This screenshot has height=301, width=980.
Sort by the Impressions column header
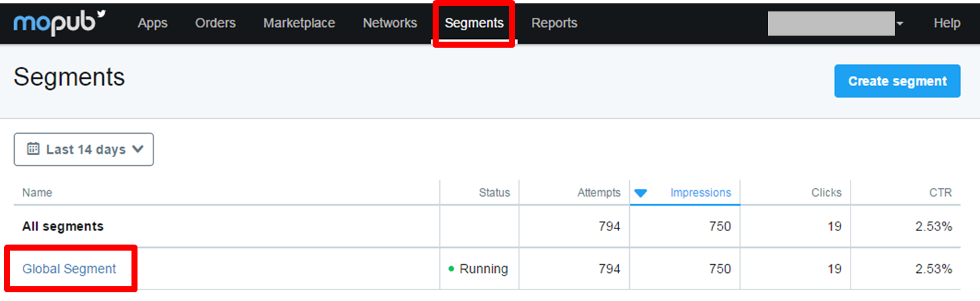[700, 192]
